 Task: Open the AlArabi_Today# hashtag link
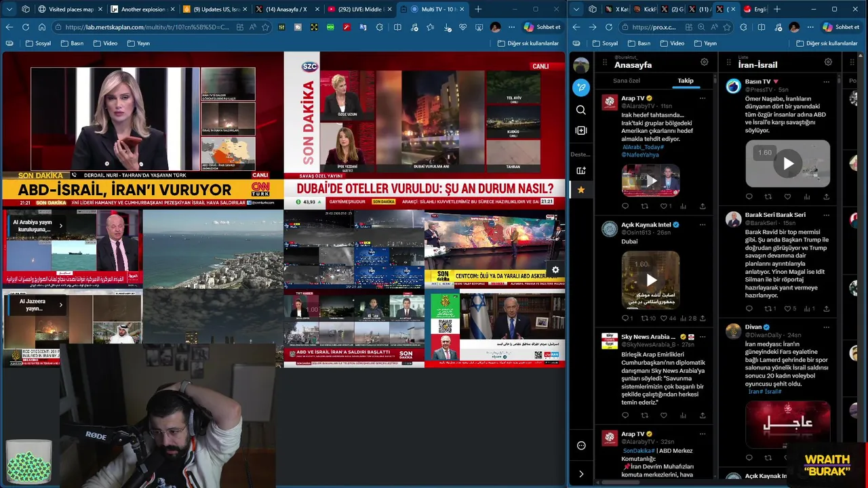point(643,147)
